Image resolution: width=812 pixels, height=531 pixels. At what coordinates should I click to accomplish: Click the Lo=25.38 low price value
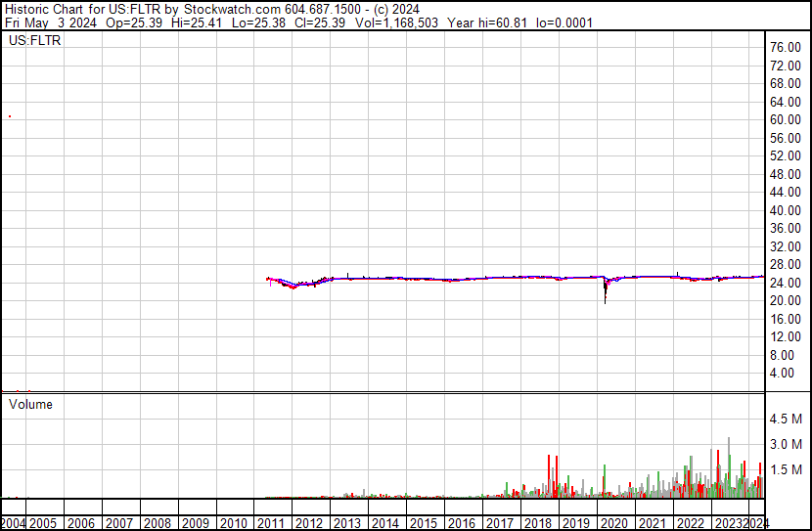pos(258,23)
